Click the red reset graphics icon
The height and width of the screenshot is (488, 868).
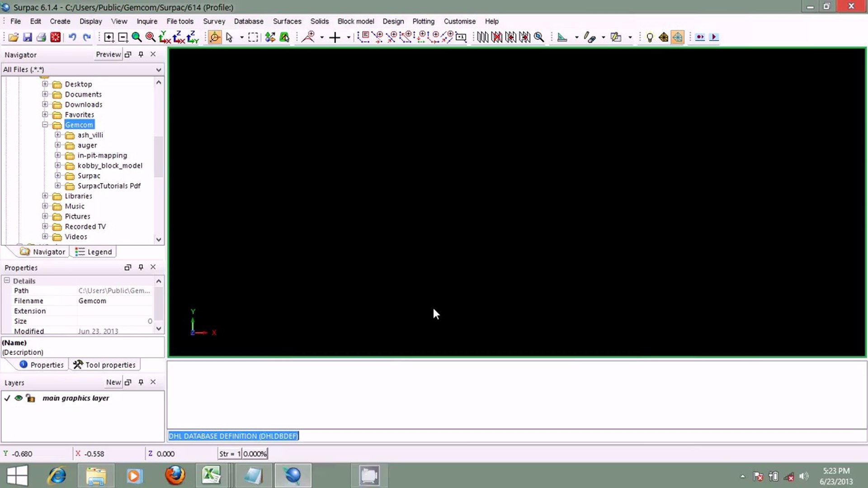(x=56, y=38)
